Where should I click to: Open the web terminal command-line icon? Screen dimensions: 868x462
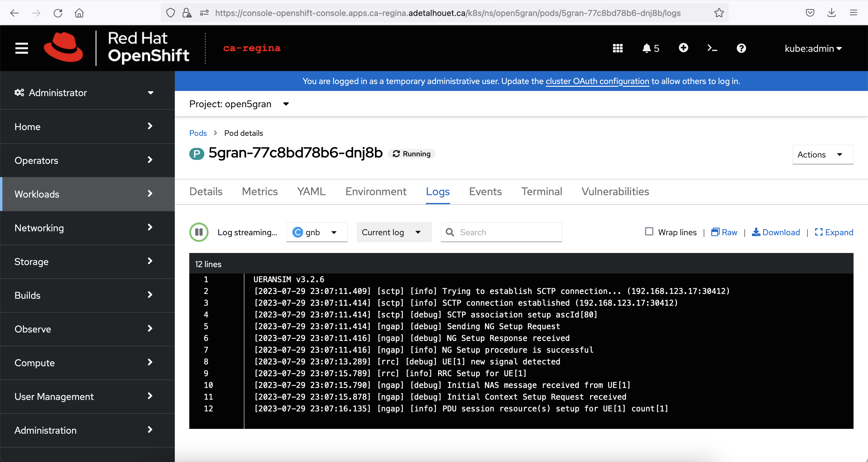[712, 48]
